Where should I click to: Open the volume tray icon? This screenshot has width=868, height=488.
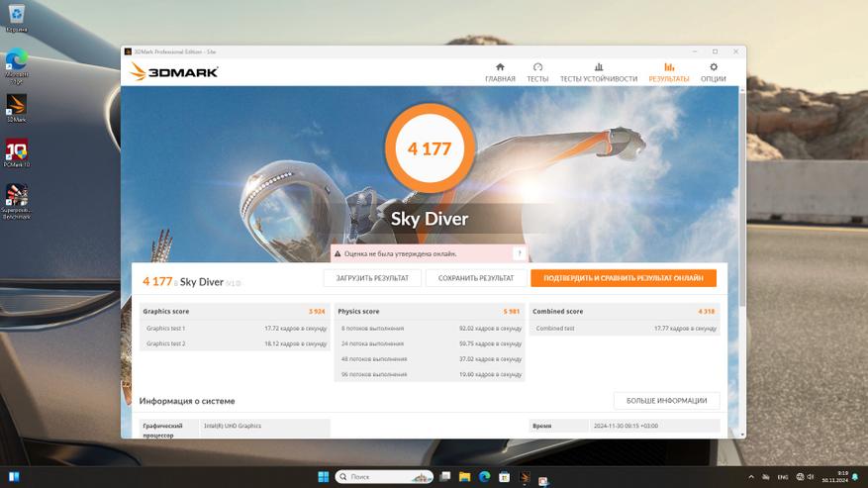pos(811,477)
